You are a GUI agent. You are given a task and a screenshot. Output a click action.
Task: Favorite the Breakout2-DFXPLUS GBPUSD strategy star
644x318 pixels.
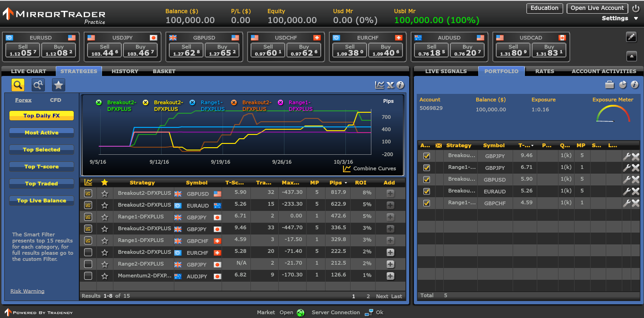click(x=105, y=193)
